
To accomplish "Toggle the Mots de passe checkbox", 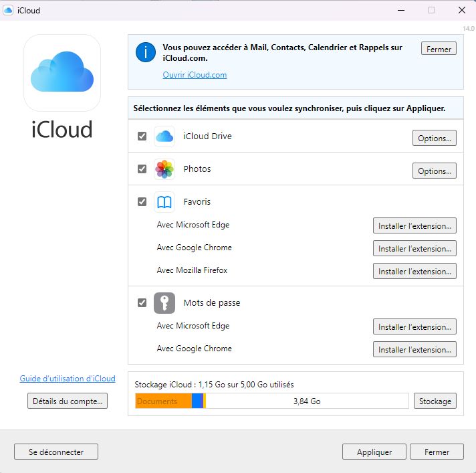I will pos(142,303).
